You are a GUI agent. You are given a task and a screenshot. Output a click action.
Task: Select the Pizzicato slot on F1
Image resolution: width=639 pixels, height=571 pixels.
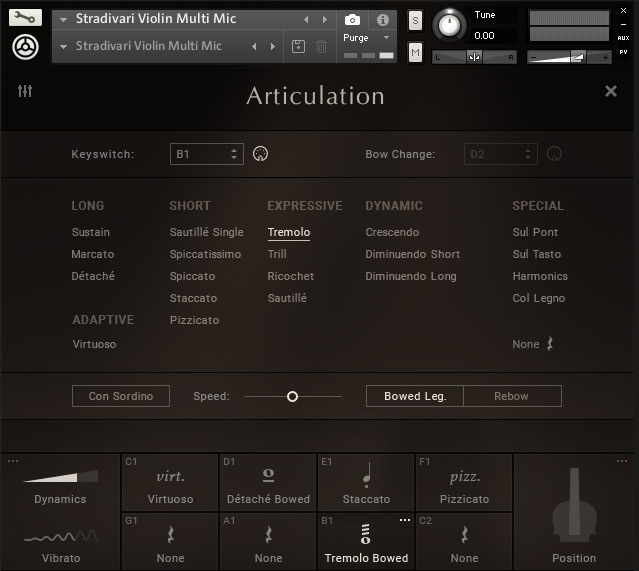pos(464,483)
